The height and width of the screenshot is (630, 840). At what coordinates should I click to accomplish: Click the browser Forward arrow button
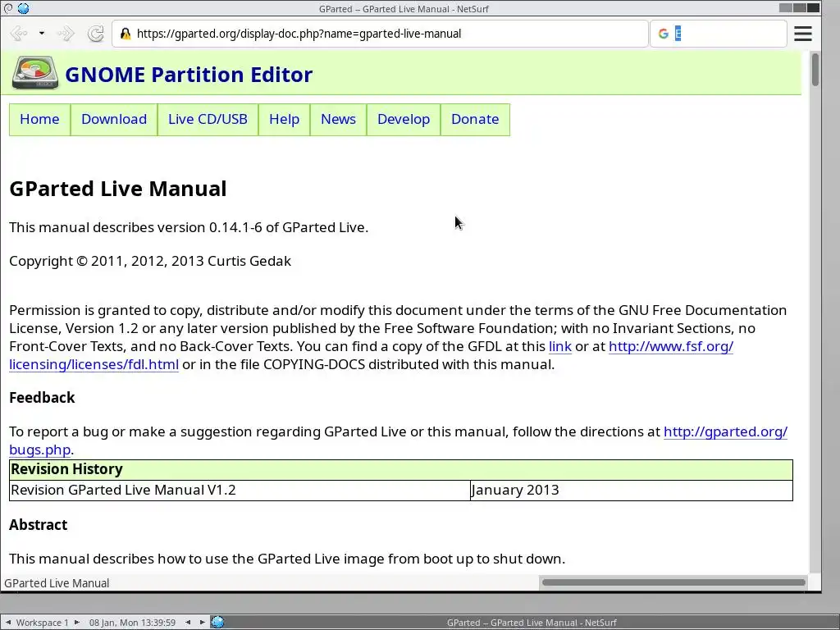click(66, 33)
